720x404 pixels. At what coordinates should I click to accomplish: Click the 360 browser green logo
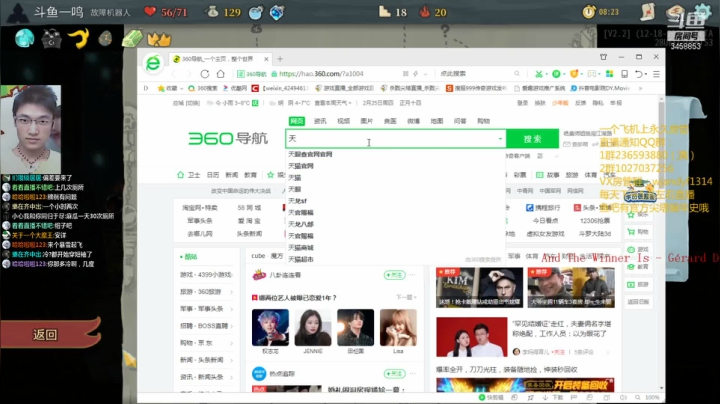153,63
